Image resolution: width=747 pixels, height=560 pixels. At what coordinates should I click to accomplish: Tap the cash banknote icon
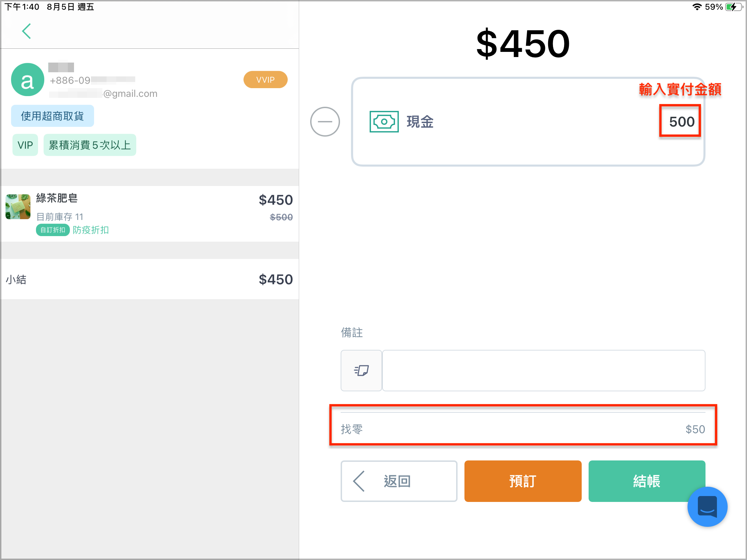[384, 121]
